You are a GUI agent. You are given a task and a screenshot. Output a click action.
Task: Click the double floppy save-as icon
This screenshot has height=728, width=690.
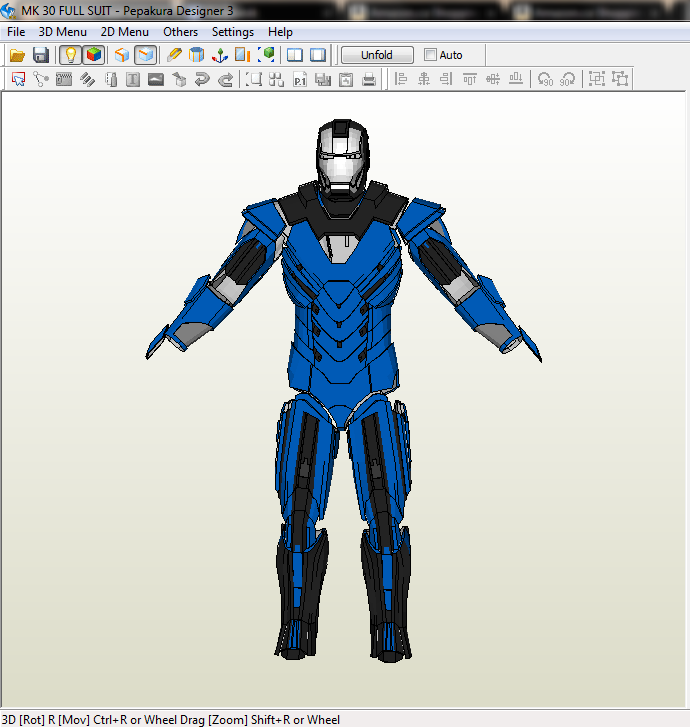point(323,79)
